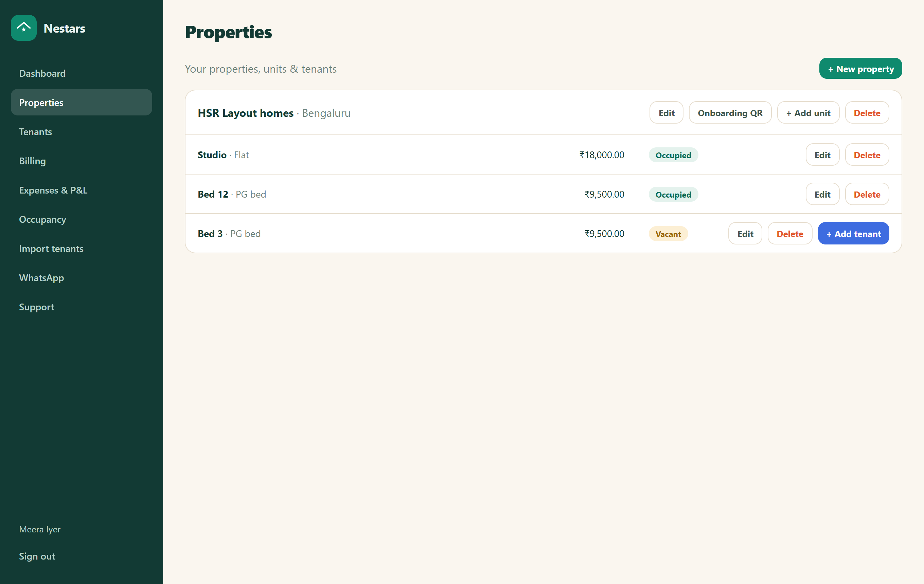Click Sign out
The image size is (924, 584).
click(37, 556)
